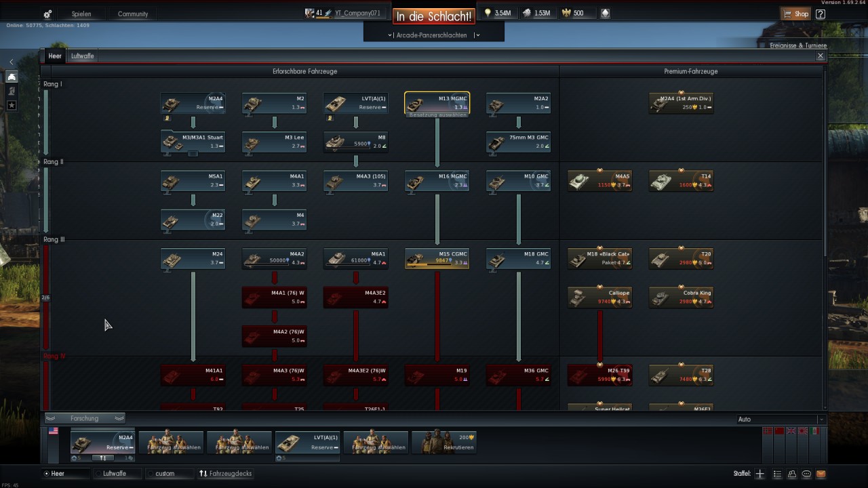
Task: Select the M18 «Black Cat» vehicle
Action: pos(599,258)
